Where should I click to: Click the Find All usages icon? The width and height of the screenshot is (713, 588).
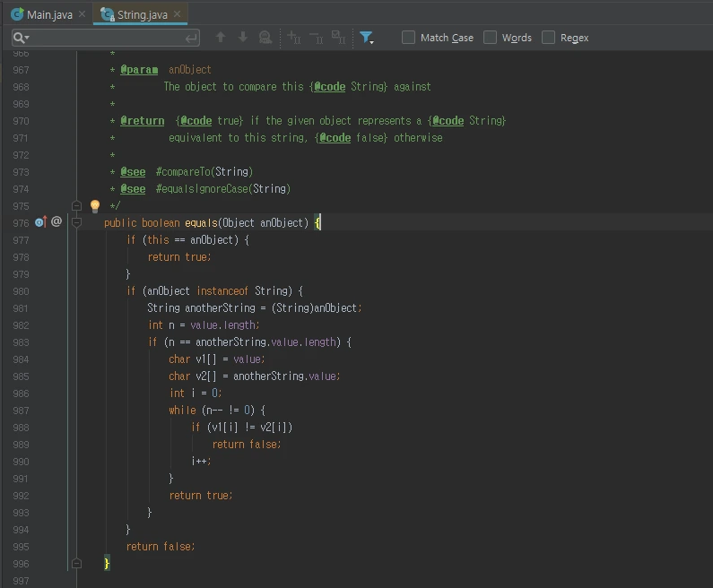pyautogui.click(x=265, y=38)
